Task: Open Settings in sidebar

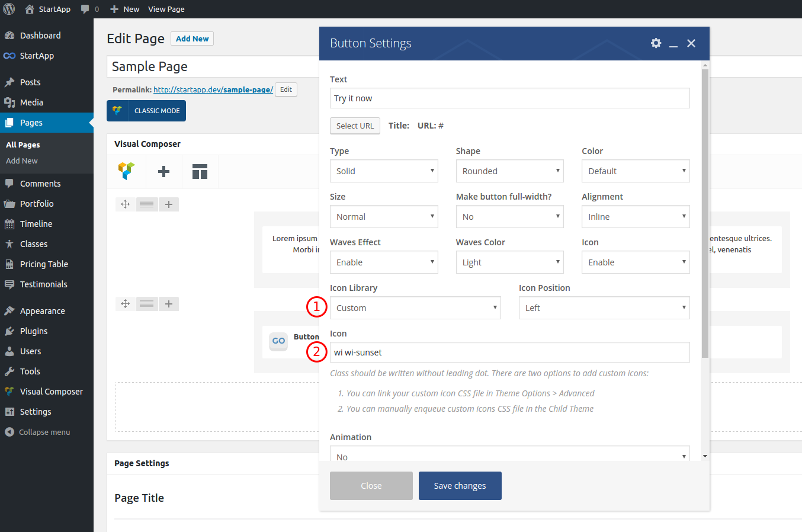Action: (47, 412)
